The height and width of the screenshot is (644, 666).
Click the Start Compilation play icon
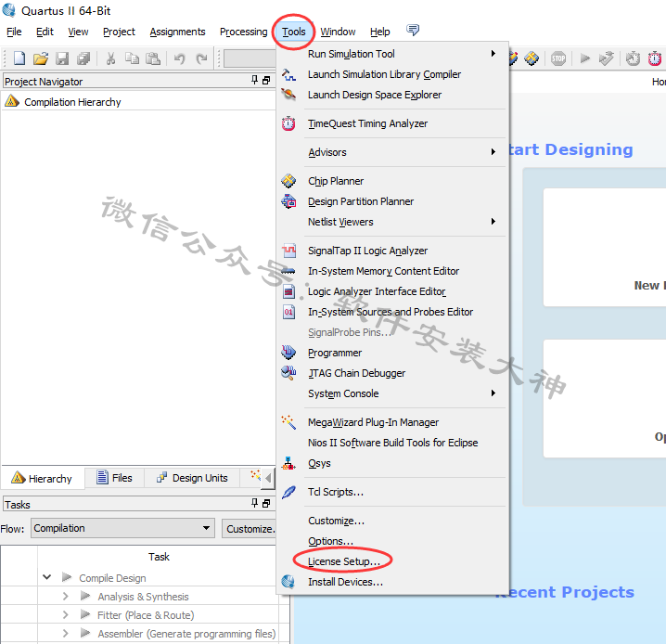coord(585,58)
